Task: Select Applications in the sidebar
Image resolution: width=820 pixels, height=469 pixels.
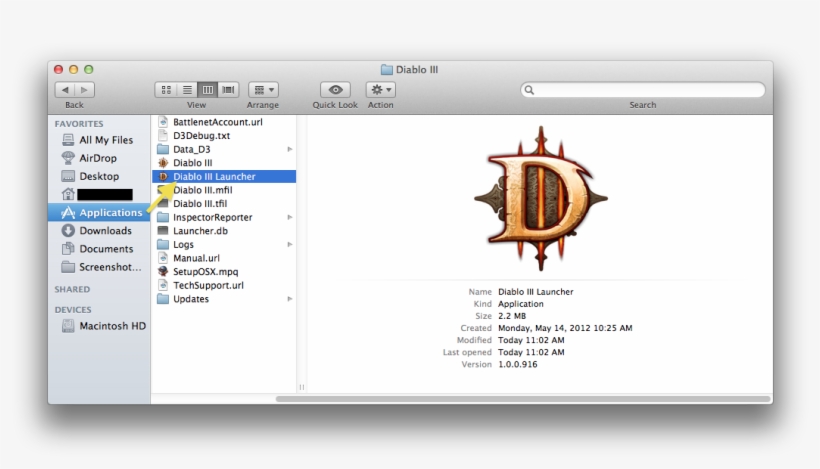Action: tap(99, 212)
